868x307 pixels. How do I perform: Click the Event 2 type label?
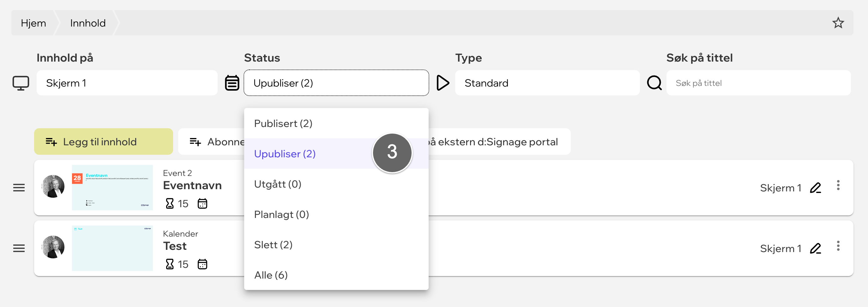point(177,173)
